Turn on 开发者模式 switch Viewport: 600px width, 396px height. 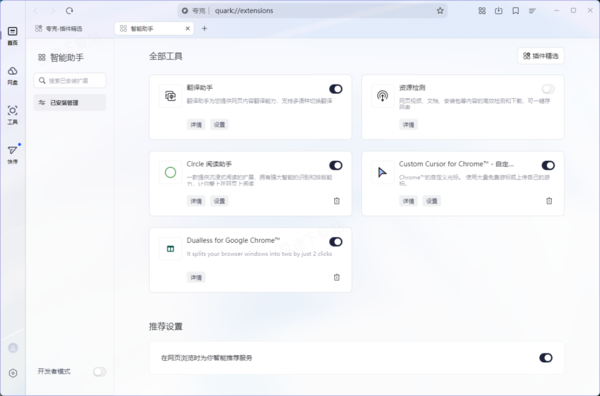[99, 372]
